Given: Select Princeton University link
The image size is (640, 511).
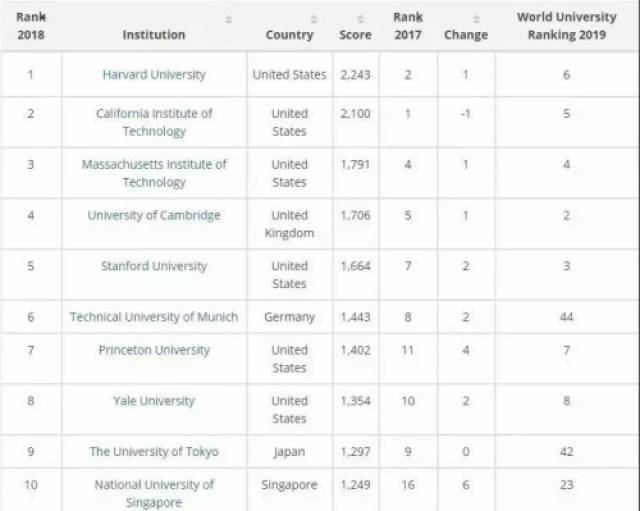Looking at the screenshot, I should point(154,350).
